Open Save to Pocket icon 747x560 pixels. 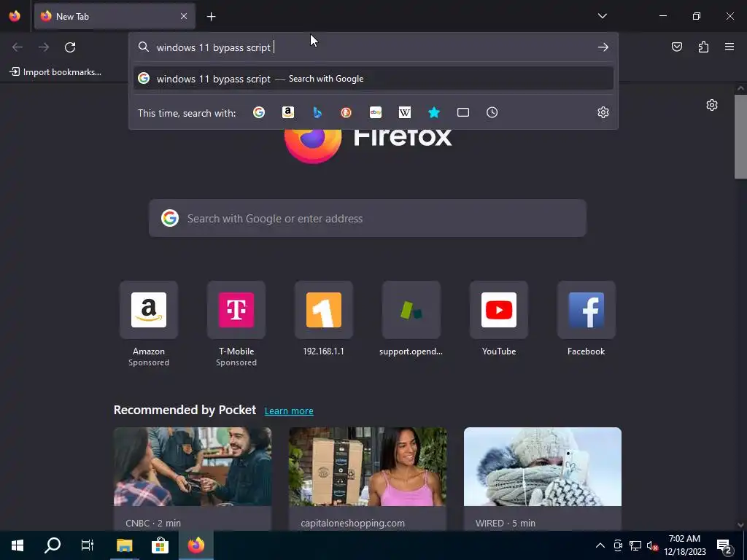point(676,47)
